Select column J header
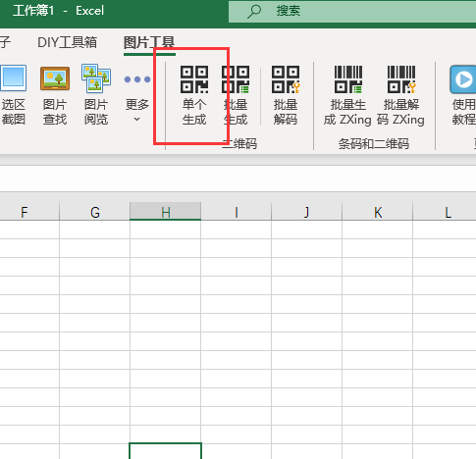 306,212
